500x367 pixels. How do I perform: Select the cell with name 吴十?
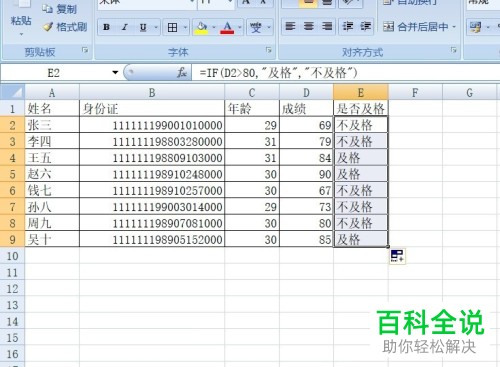point(52,239)
